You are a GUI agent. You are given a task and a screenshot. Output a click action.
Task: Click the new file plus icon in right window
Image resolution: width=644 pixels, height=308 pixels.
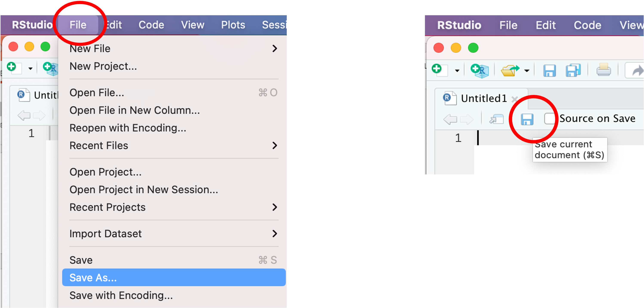440,70
